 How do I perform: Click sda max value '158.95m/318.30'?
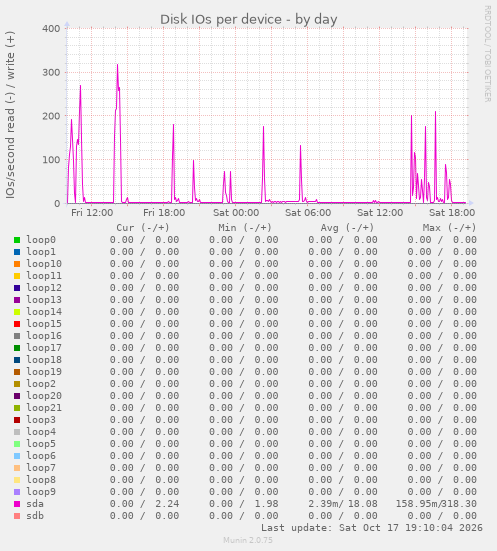pos(436,504)
